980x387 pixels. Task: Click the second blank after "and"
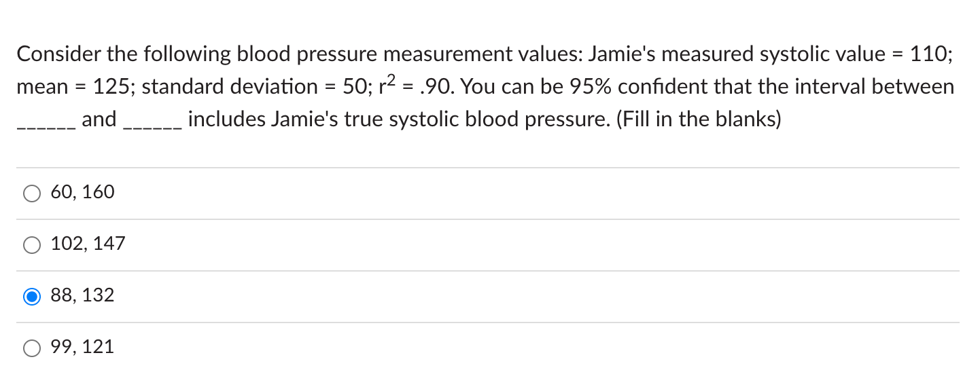[x=152, y=126]
